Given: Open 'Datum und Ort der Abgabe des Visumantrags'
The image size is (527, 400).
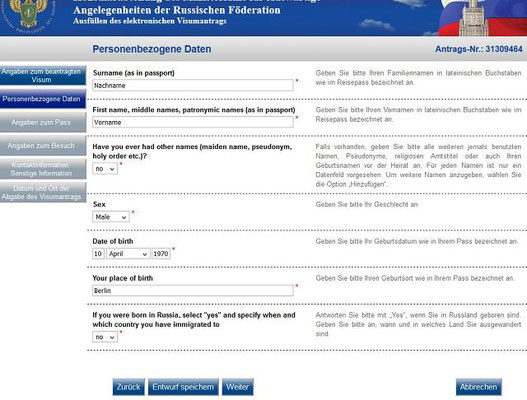Looking at the screenshot, I should (x=42, y=193).
